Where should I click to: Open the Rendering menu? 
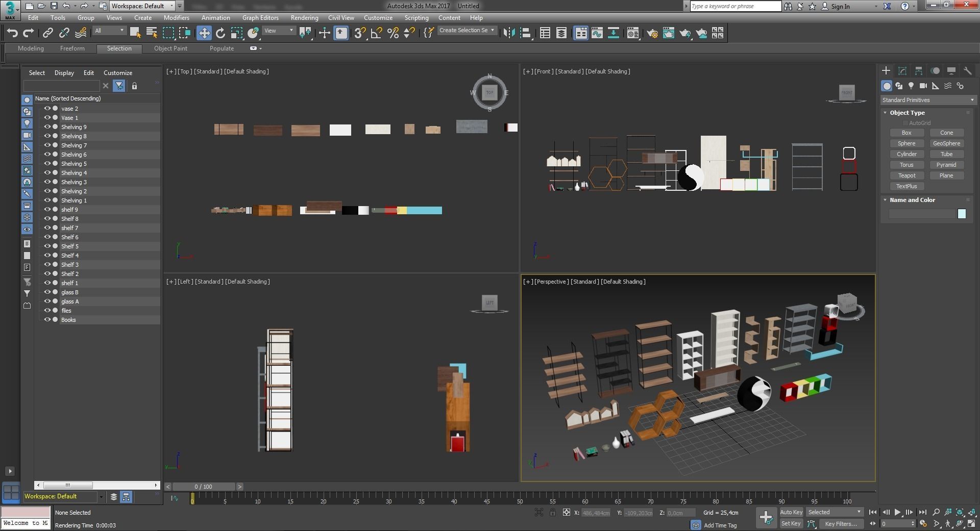point(304,18)
